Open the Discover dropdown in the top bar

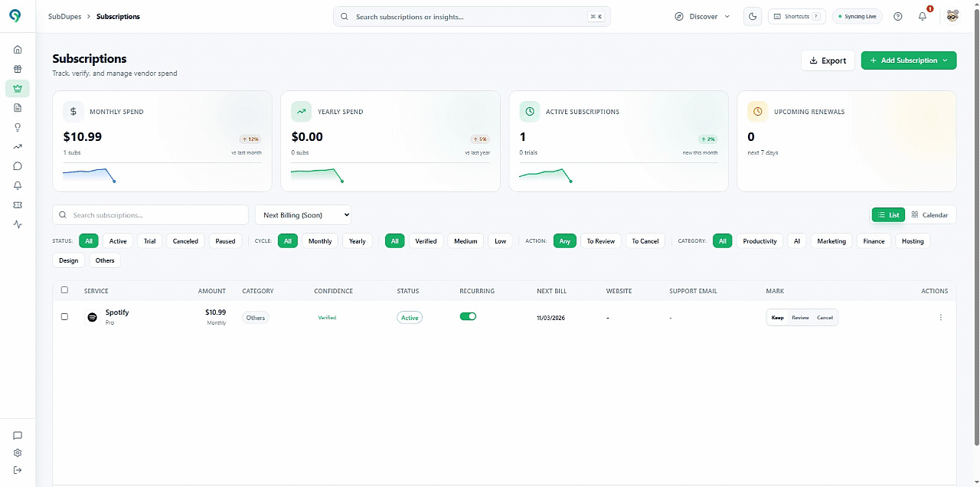702,16
